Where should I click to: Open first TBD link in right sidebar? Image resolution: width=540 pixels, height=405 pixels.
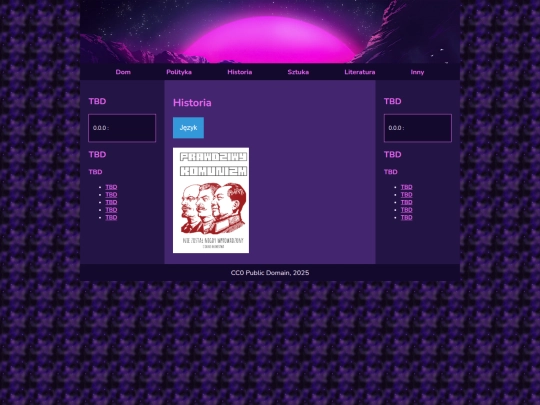click(407, 187)
